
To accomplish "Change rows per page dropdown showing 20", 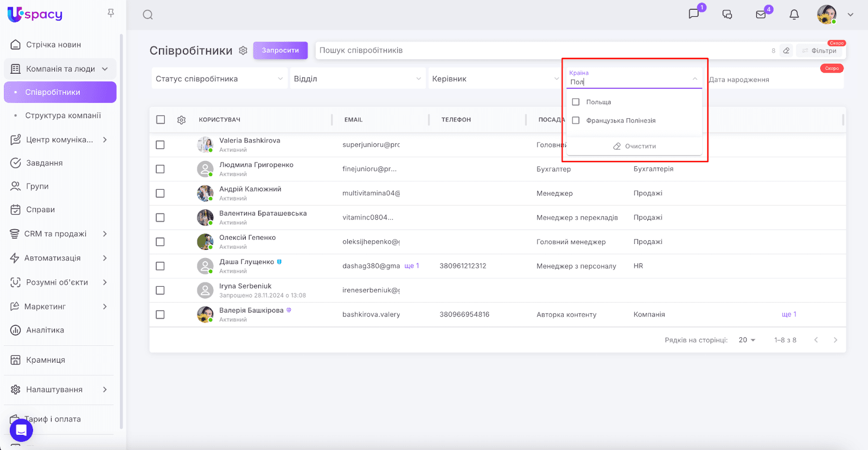I will 747,340.
